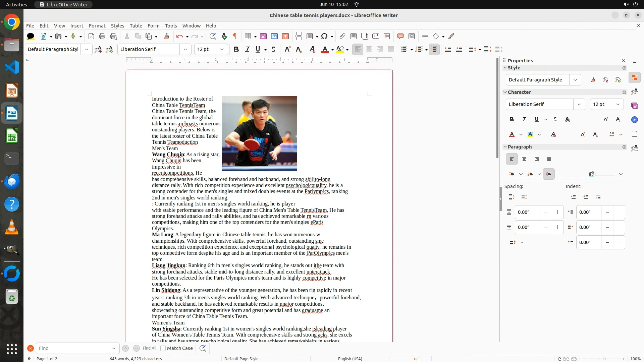The width and height of the screenshot is (644, 362).
Task: Collapse the Character section in Properties
Action: (x=505, y=92)
